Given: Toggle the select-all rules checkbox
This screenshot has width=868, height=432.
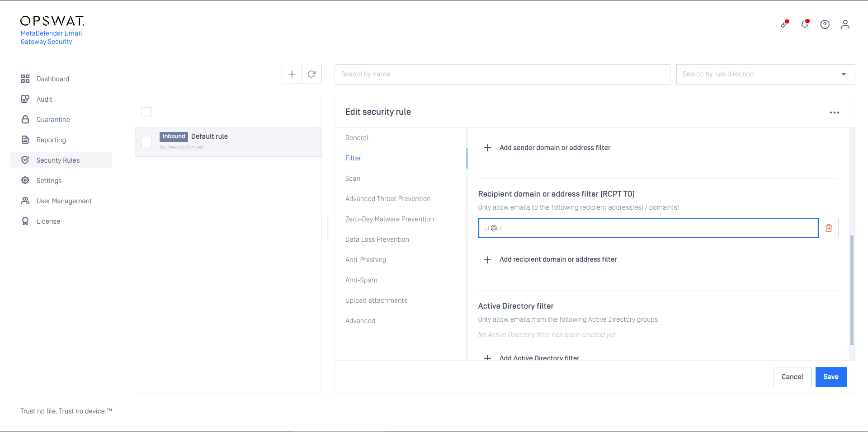Looking at the screenshot, I should click(x=146, y=112).
